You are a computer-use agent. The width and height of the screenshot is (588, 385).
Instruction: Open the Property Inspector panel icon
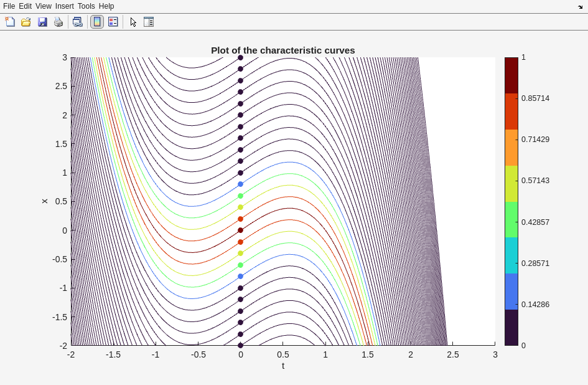(x=149, y=22)
